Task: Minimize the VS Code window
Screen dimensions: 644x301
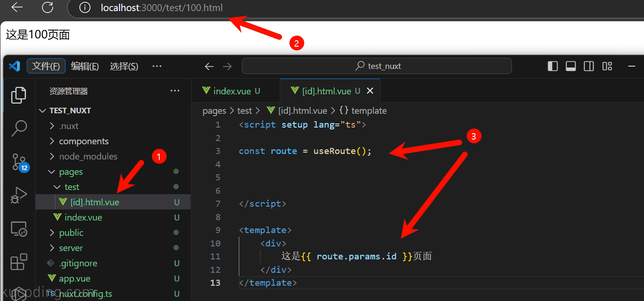Action: pyautogui.click(x=632, y=66)
